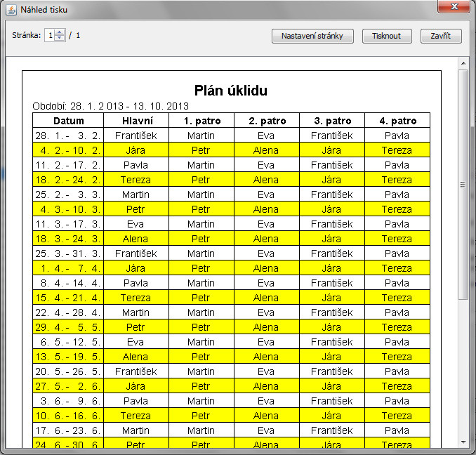Close the Náhled tisku window
The image size is (476, 455).
[x=454, y=6]
